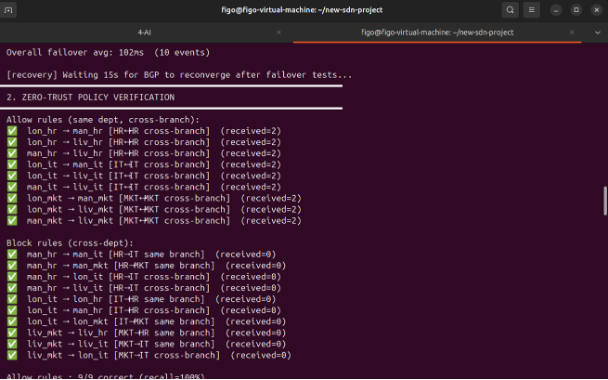Click the green check mark beside 'liv_mkt → lon_it'

point(12,356)
